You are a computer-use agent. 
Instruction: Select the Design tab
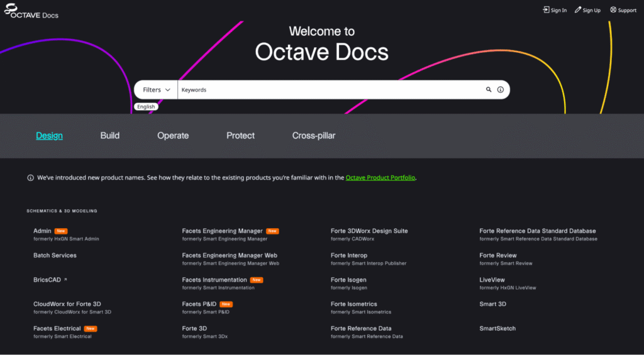49,136
